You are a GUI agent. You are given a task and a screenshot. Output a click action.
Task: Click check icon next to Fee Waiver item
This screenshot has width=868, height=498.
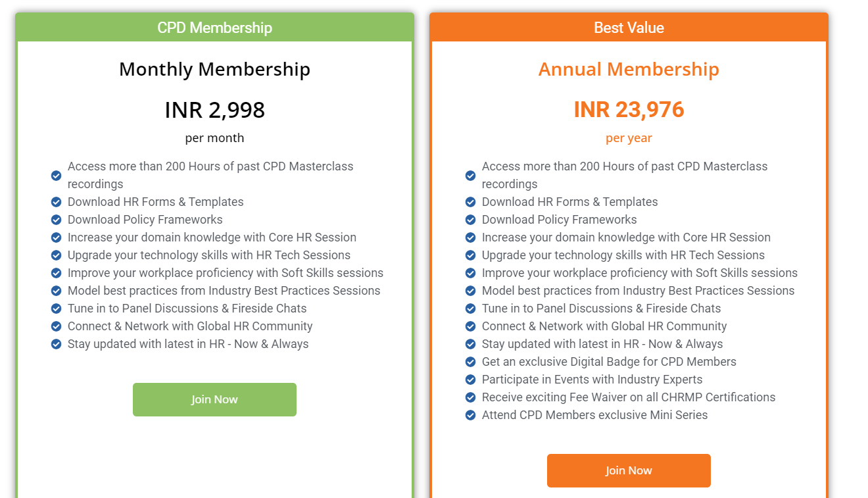coord(471,397)
